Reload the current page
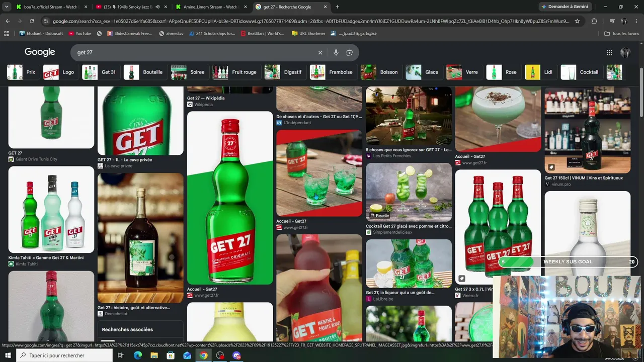Viewport: 644px width, 362px height. coord(32,21)
